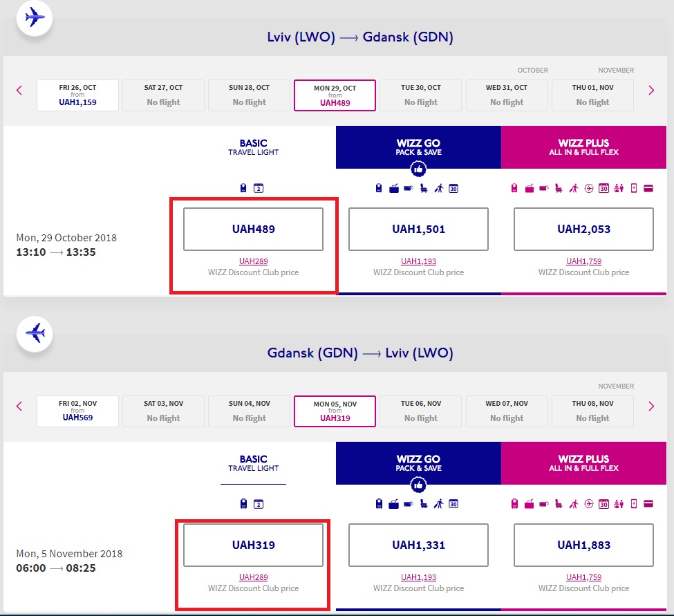
Task: Click the seat icon under outbound WIZZ GO
Action: click(x=423, y=188)
